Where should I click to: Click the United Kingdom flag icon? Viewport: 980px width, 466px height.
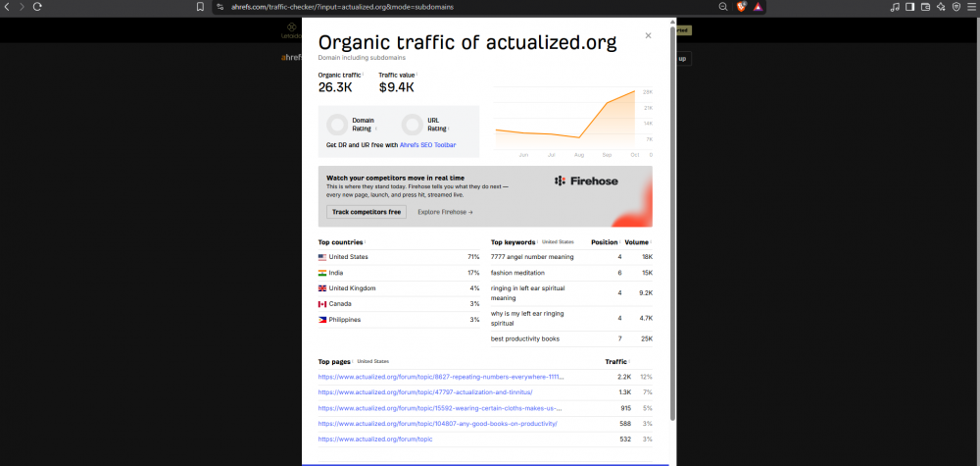322,288
